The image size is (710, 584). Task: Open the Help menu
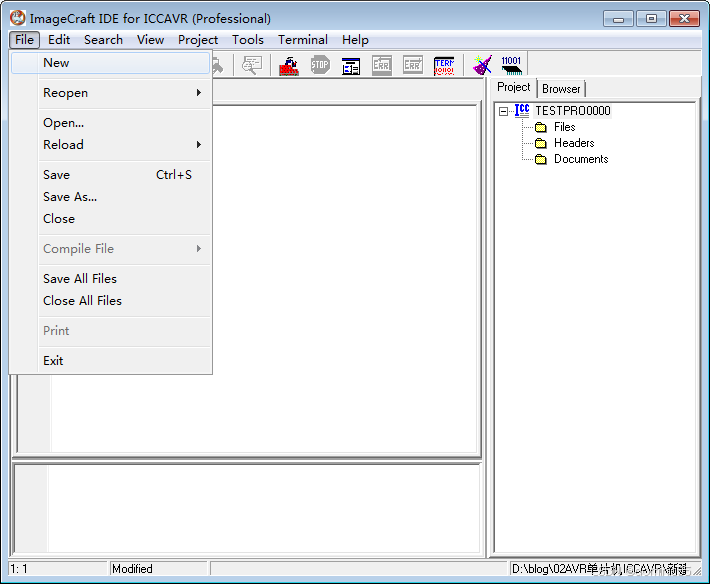[x=355, y=40]
